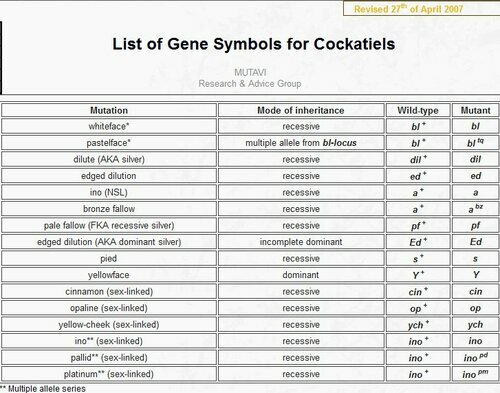Click the Mutant column header
The width and height of the screenshot is (500, 393).
pos(475,110)
